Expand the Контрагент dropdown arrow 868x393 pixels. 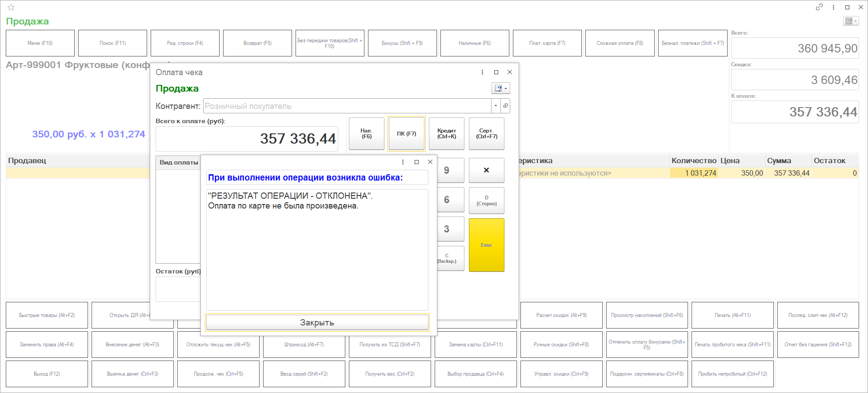click(496, 106)
